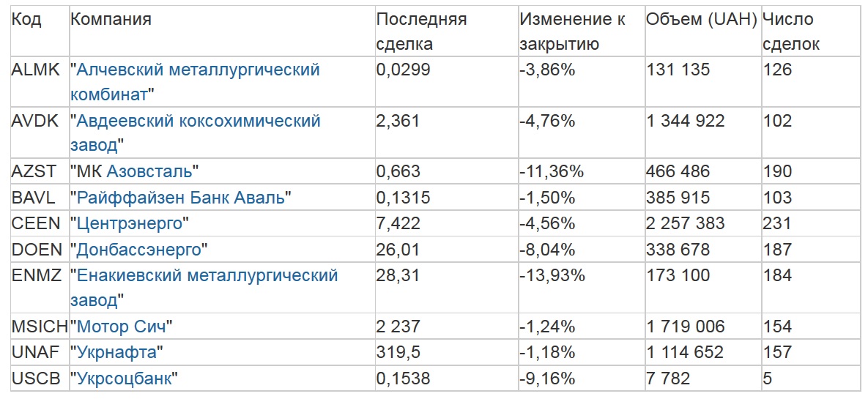Click the Изменение к закрытию header
Image resolution: width=868 pixels, height=399 pixels.
click(x=572, y=31)
